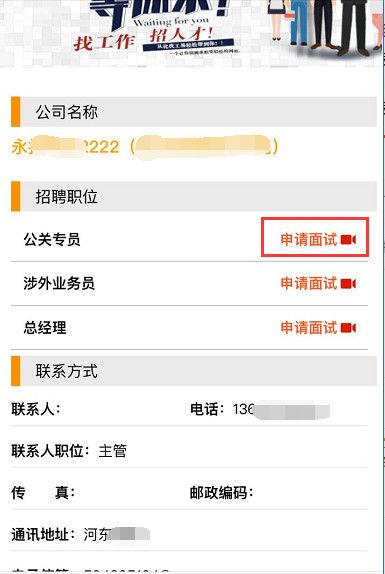Open the 涉外业务员 job listing
The image size is (385, 574).
tap(59, 284)
